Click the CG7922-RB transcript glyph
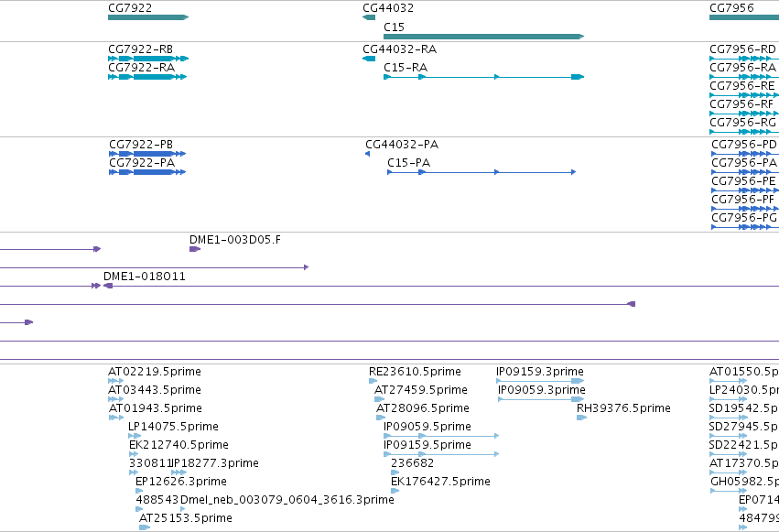The width and height of the screenshot is (779, 532). coord(148,59)
